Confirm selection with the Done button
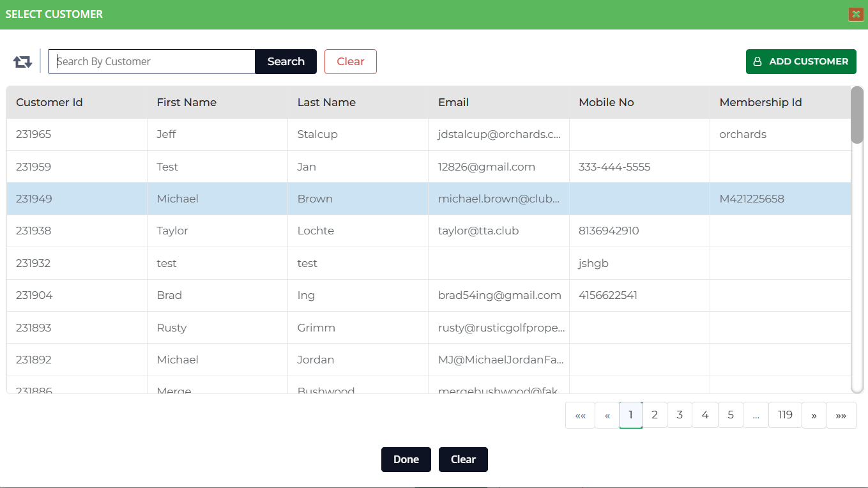The width and height of the screenshot is (868, 488). click(406, 460)
